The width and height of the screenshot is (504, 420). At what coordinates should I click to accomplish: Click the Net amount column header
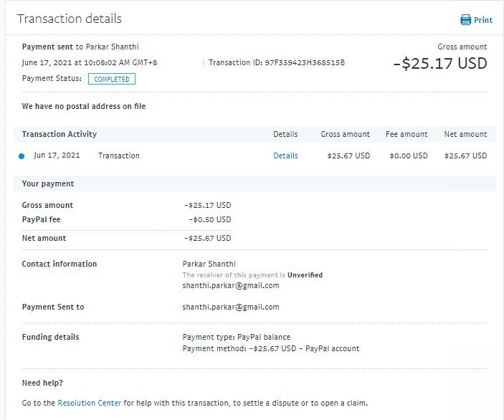[465, 134]
